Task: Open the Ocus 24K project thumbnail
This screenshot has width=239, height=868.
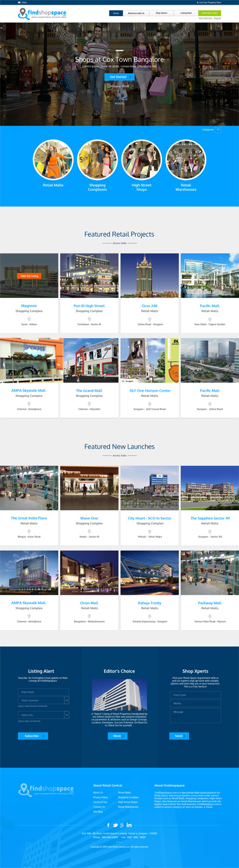Action: pyautogui.click(x=149, y=275)
